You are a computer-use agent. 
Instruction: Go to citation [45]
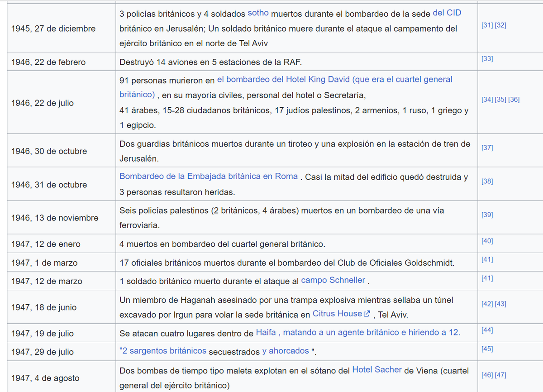click(487, 349)
